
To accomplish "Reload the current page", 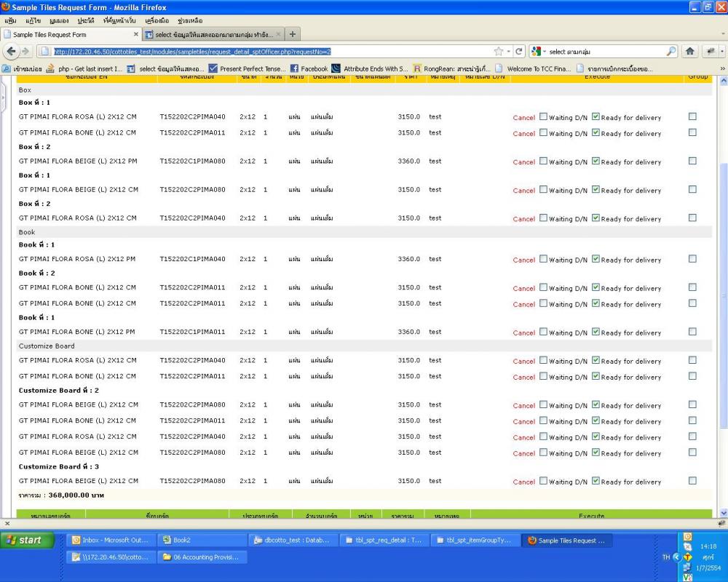I will (519, 52).
